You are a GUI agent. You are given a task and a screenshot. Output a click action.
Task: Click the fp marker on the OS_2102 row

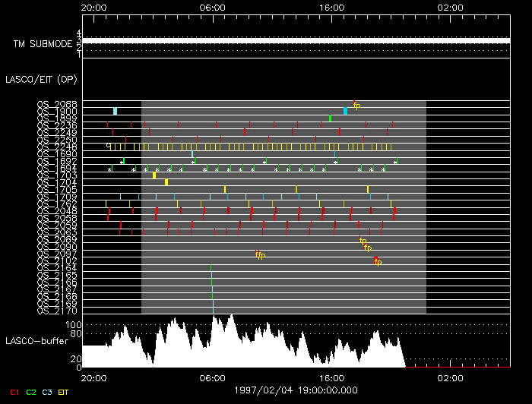click(377, 262)
